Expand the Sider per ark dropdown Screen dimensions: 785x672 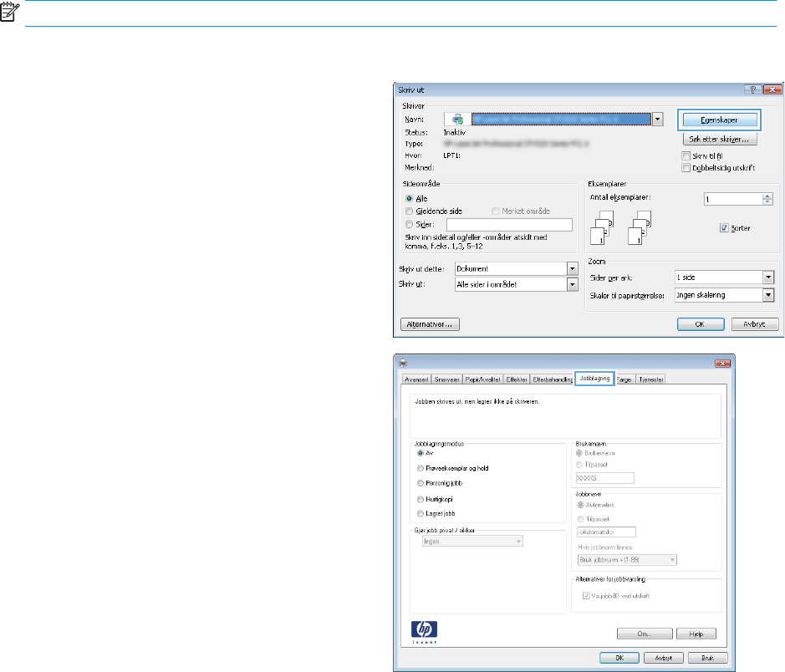click(767, 277)
